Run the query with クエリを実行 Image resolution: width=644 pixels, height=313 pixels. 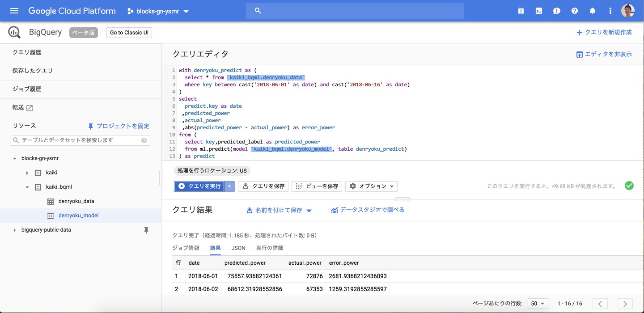pos(199,186)
